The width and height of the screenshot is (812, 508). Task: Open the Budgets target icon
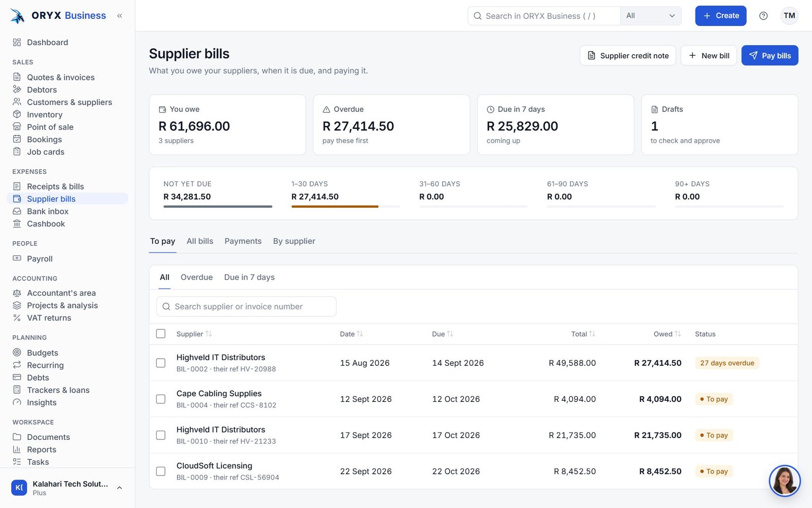[x=17, y=353]
